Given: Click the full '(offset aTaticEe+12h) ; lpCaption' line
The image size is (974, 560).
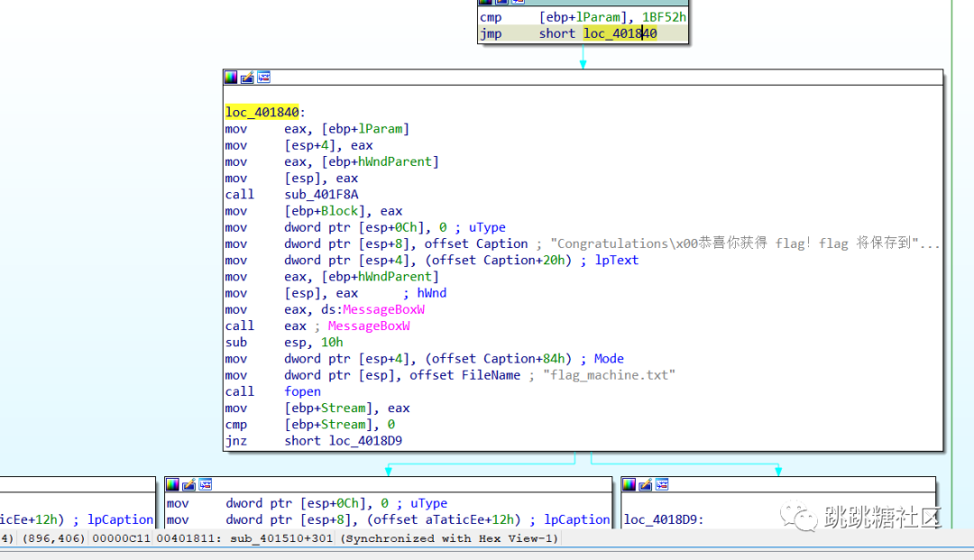Looking at the screenshot, I should pos(388,519).
